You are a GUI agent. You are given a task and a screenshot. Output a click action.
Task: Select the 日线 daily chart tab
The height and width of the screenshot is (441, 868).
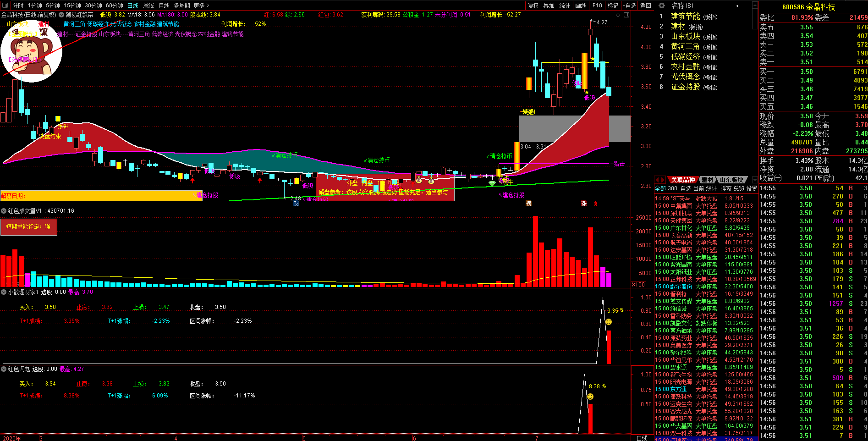[x=133, y=6]
